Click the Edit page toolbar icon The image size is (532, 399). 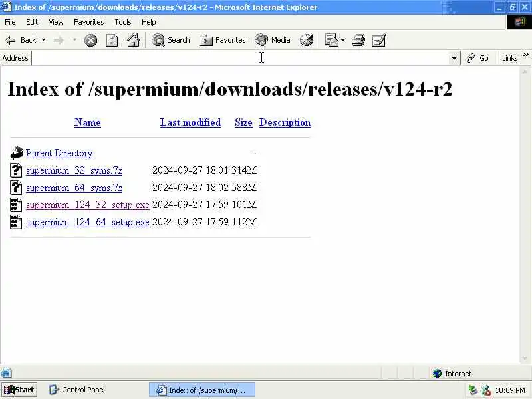click(x=379, y=41)
